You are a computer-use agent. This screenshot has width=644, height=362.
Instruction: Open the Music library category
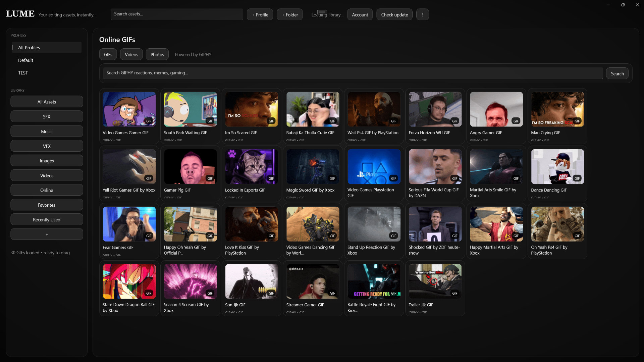(47, 131)
